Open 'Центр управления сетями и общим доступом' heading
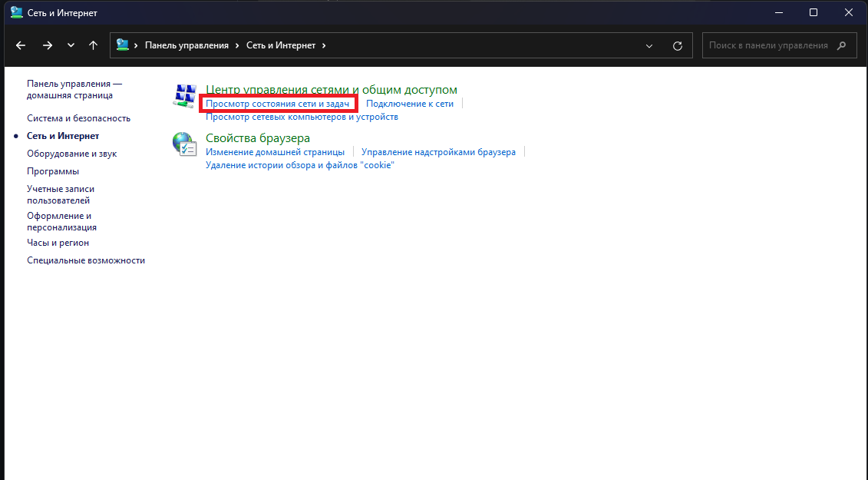Image resolution: width=868 pixels, height=480 pixels. coord(331,90)
